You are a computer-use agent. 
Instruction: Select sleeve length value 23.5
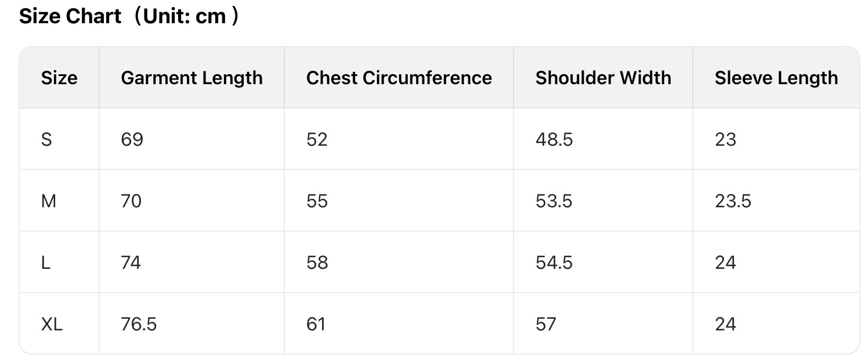point(733,201)
